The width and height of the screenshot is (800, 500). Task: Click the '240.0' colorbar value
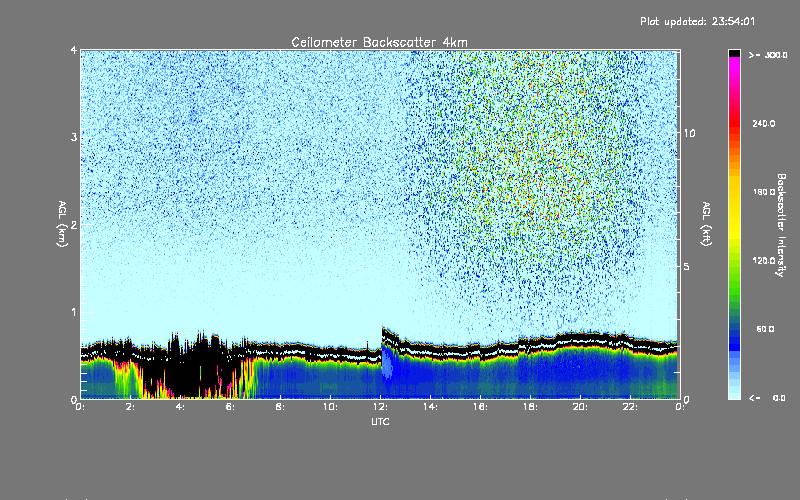[x=764, y=123]
